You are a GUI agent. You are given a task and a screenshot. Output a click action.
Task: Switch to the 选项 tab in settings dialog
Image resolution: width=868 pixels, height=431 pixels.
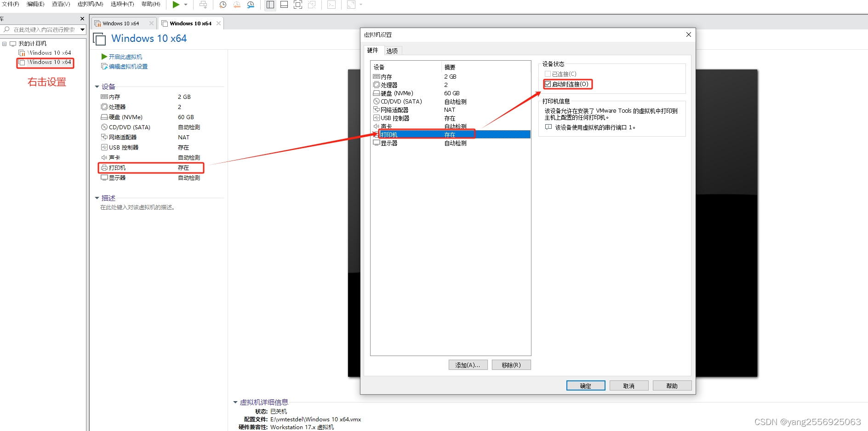(x=392, y=51)
